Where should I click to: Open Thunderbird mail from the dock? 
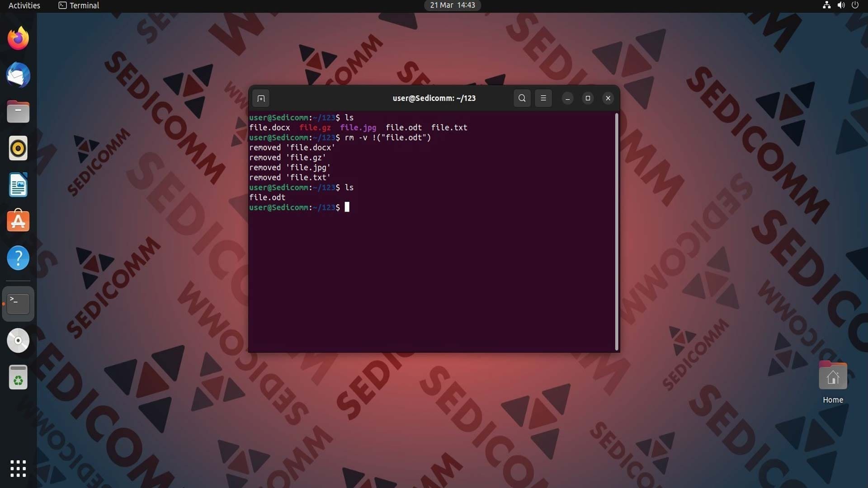18,75
